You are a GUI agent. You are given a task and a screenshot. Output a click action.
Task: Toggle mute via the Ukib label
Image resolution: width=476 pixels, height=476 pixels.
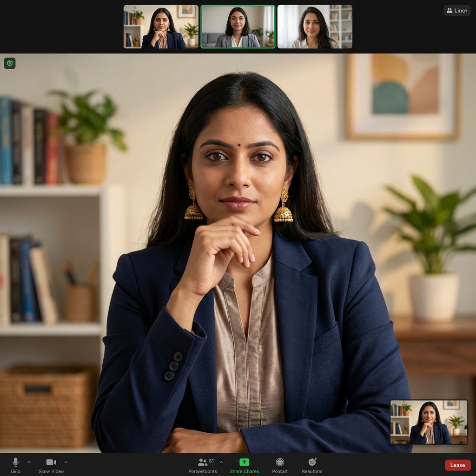tap(15, 471)
